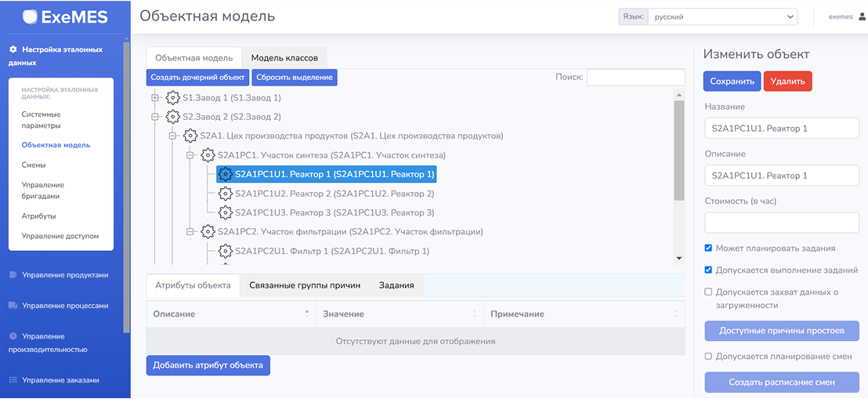This screenshot has height=399, width=868.
Task: Click the Поиск search input field
Action: [635, 77]
